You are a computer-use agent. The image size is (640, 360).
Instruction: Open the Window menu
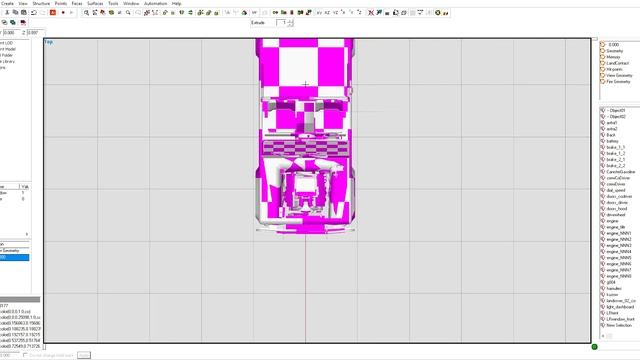point(131,3)
